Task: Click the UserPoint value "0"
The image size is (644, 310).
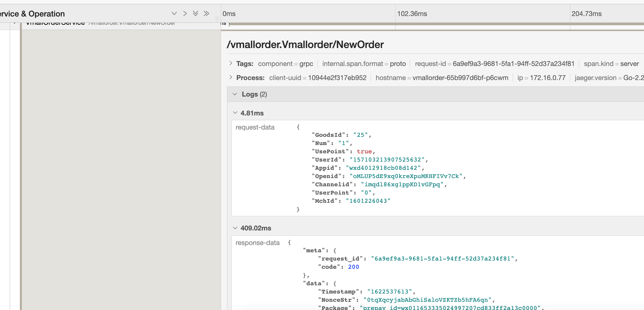Action: pyautogui.click(x=366, y=193)
